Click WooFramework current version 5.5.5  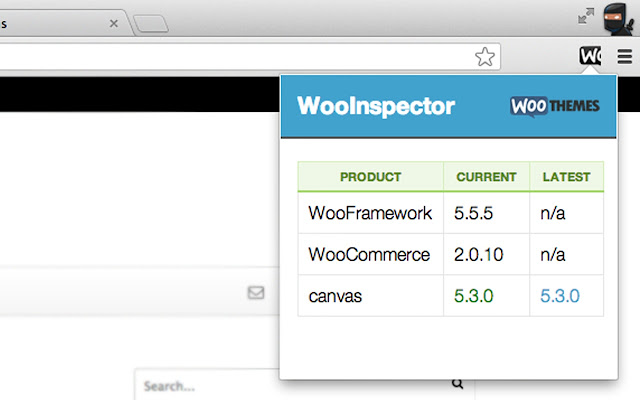(x=487, y=213)
